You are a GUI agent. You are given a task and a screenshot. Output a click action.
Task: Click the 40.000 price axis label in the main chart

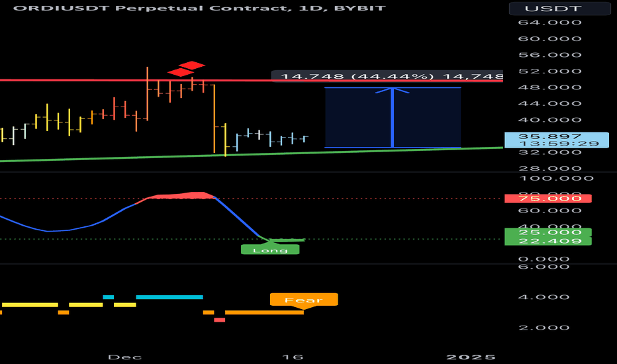point(549,120)
